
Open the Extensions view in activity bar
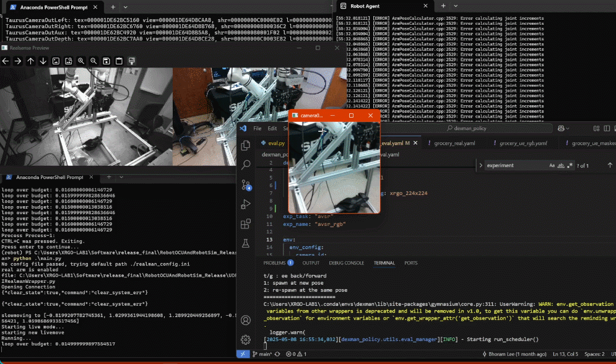(246, 224)
